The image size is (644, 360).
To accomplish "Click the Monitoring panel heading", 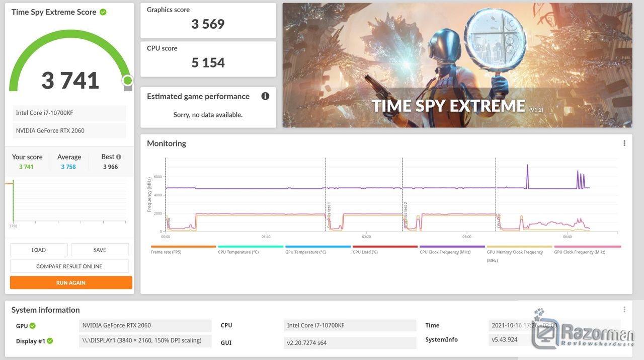I will (x=167, y=143).
